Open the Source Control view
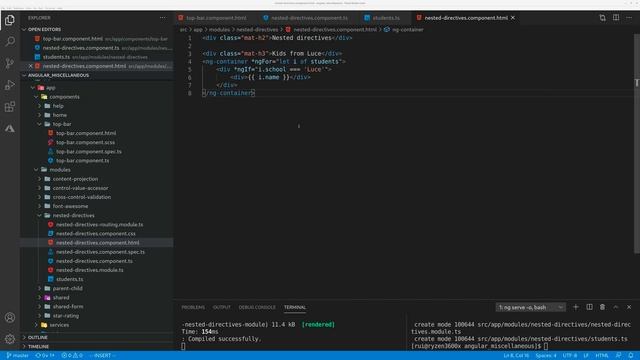 pos(10,63)
